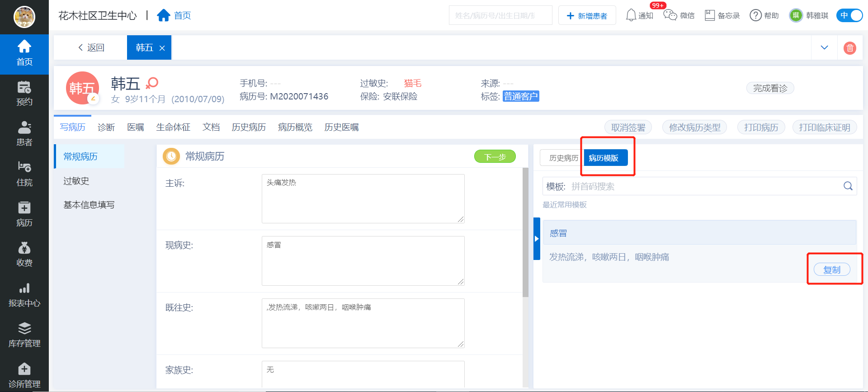Screen dimensions: 868x392
Task: Click the 普通客户 tag
Action: [521, 96]
